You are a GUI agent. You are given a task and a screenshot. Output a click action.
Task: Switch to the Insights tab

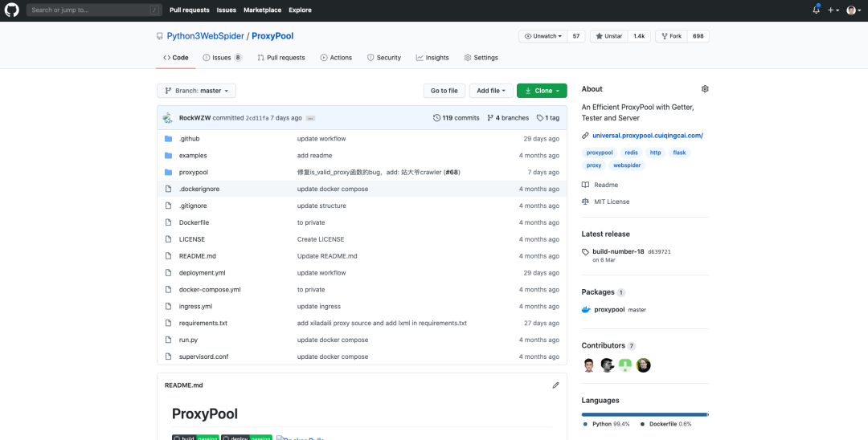pos(432,58)
